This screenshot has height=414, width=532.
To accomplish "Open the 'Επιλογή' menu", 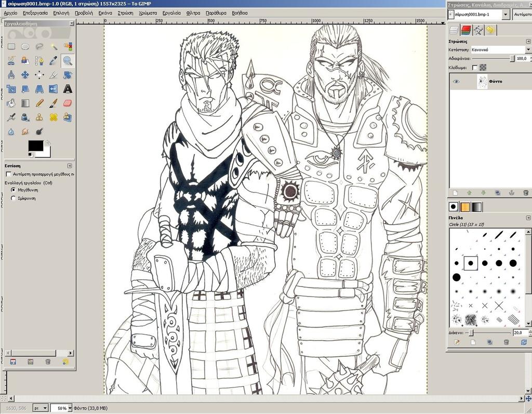I will [61, 13].
